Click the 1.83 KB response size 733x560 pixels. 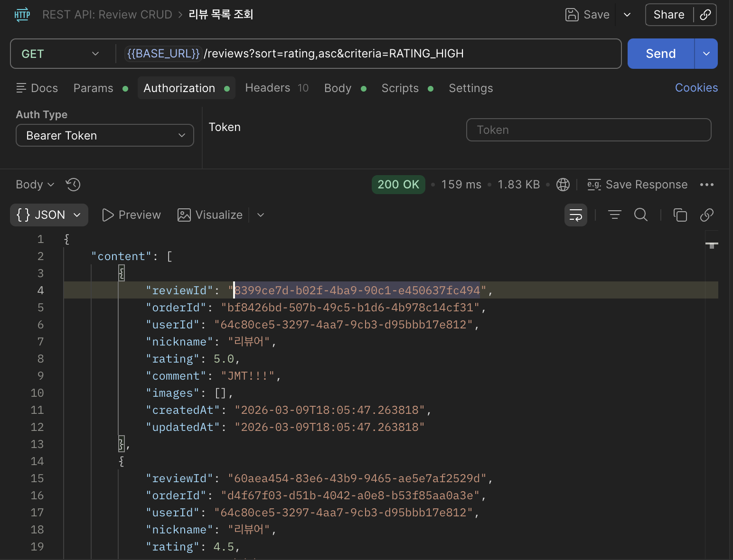[518, 185]
